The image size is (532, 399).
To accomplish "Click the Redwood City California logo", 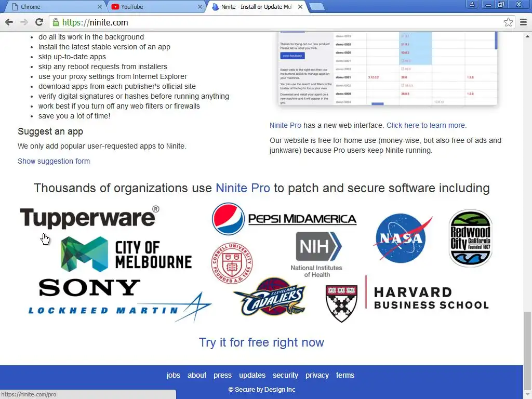I will pyautogui.click(x=471, y=238).
